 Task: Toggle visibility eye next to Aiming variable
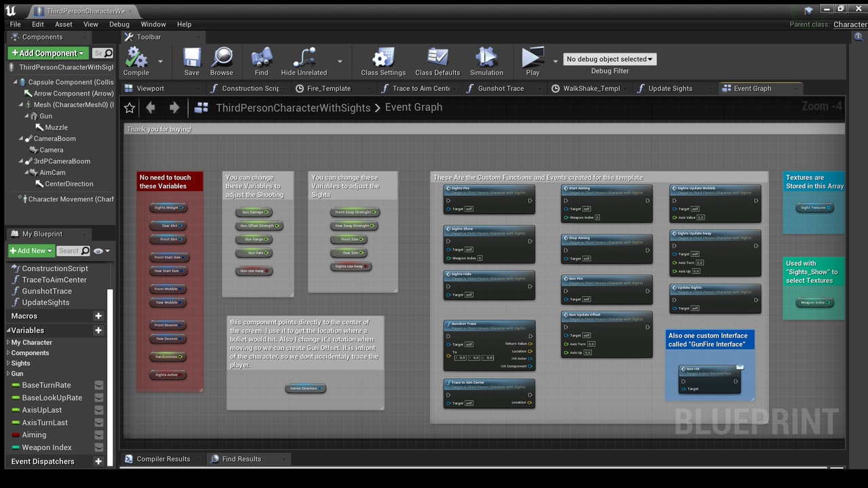point(99,435)
